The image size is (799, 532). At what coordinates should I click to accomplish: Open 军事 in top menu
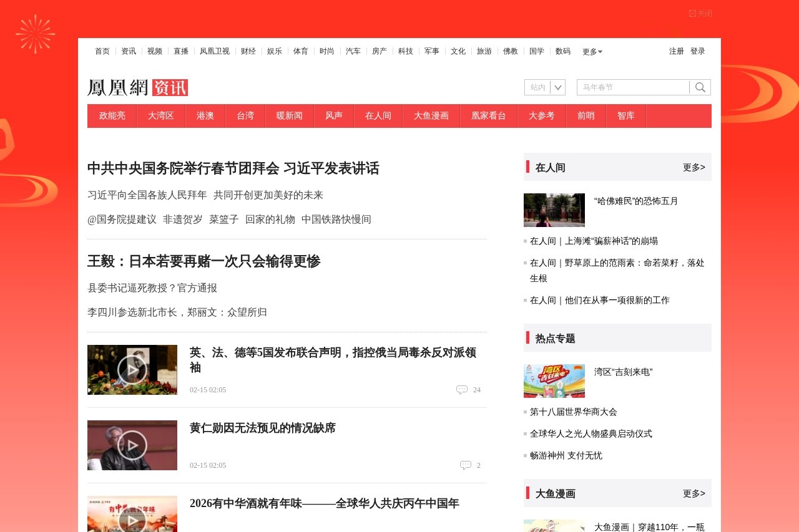pos(432,51)
